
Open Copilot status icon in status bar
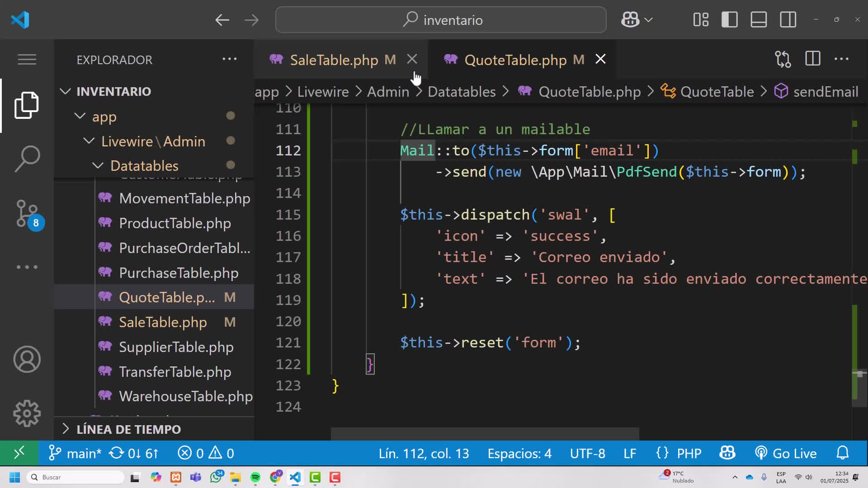[727, 453]
